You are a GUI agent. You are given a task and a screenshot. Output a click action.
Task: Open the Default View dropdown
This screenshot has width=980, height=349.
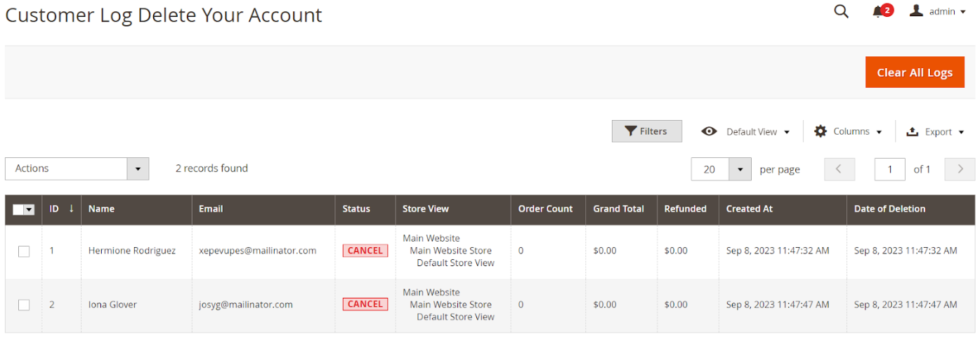[x=746, y=132]
